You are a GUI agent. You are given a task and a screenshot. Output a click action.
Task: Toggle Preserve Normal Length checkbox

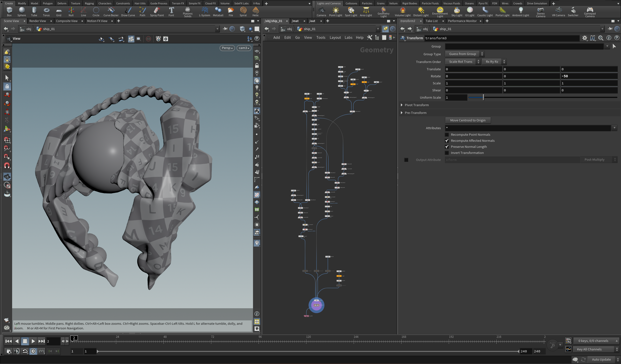tap(447, 147)
